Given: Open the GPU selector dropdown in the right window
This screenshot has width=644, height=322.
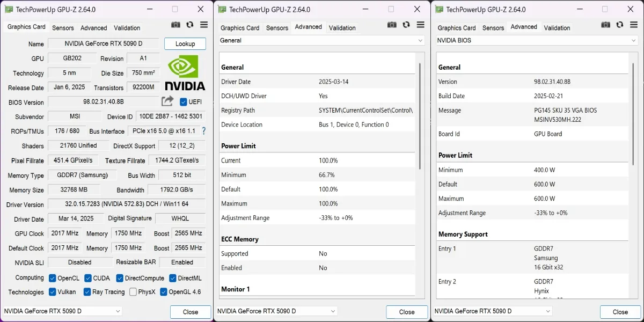Looking at the screenshot, I should [493, 311].
